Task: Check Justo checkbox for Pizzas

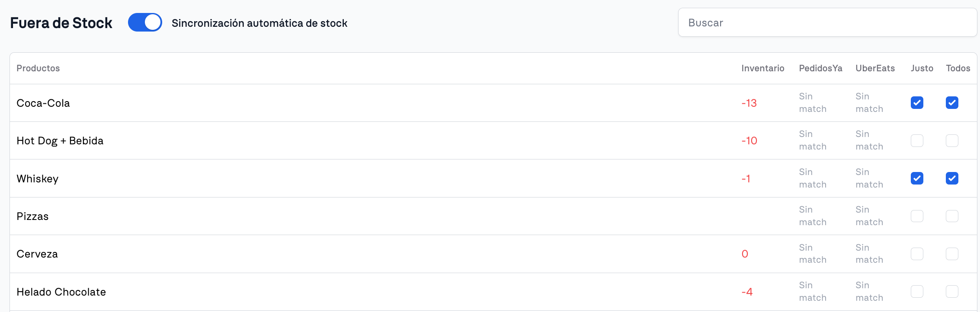Action: coord(917,216)
